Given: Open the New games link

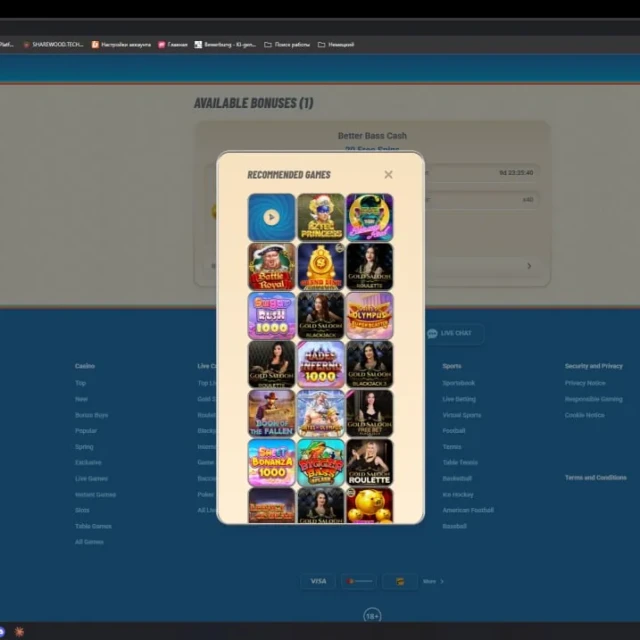Looking at the screenshot, I should [81, 399].
